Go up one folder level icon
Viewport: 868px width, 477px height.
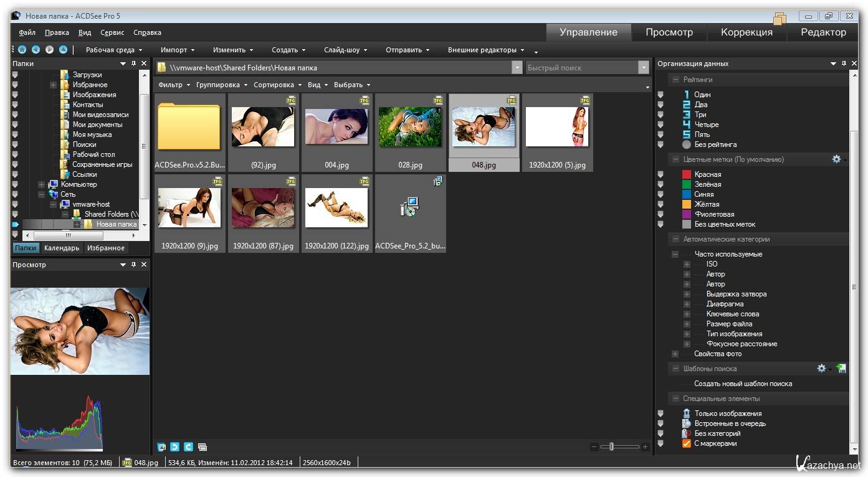click(x=63, y=50)
